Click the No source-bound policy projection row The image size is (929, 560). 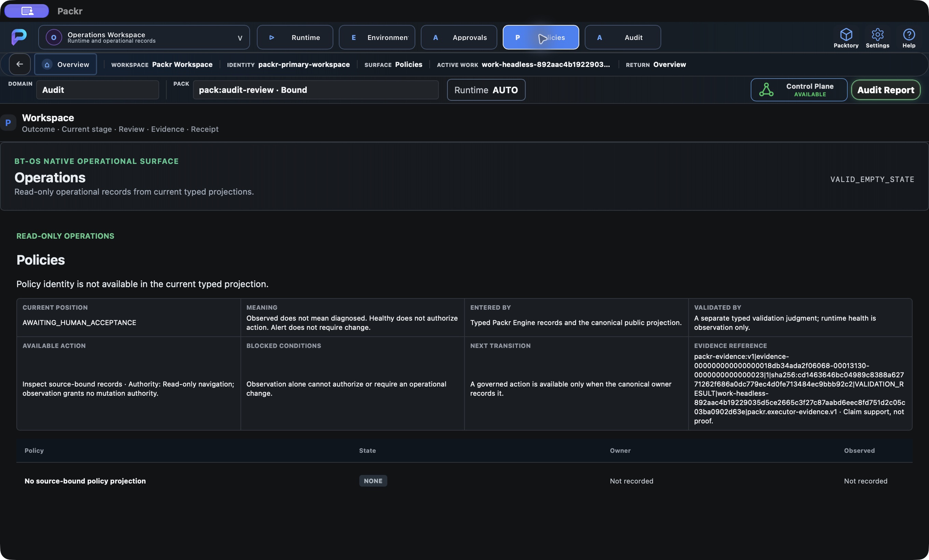click(x=464, y=481)
